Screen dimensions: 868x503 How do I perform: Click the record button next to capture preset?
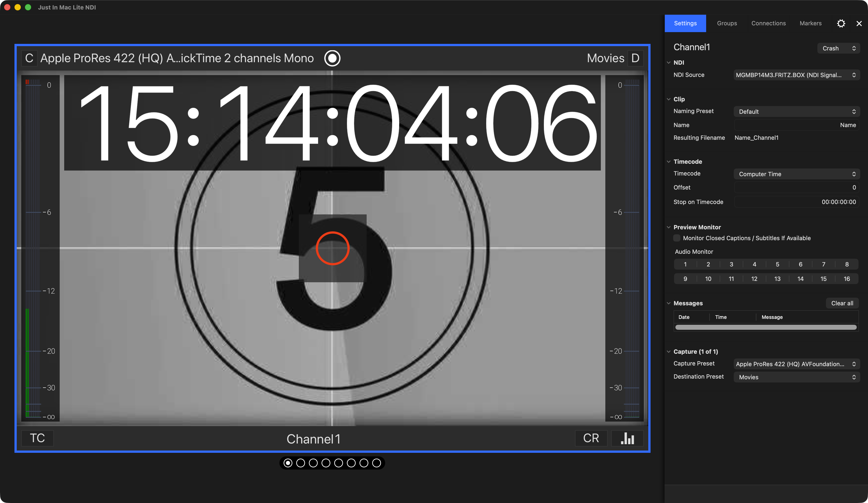[x=332, y=58]
